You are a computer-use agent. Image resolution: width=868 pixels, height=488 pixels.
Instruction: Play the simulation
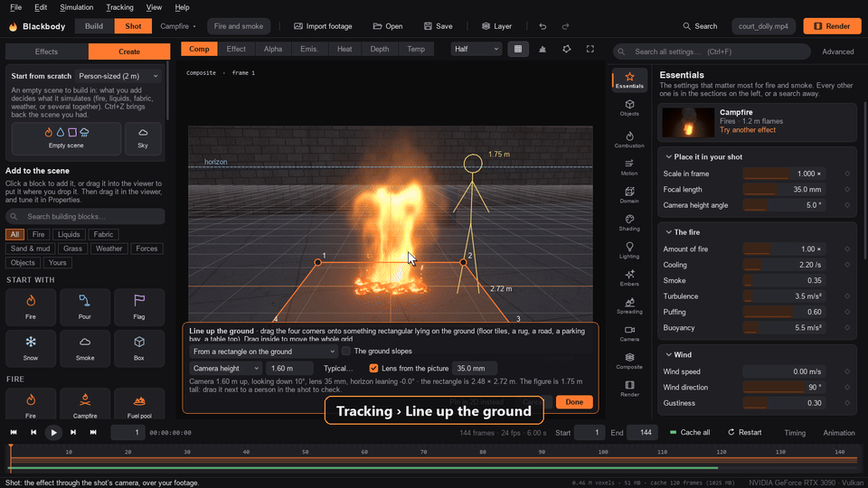(x=53, y=433)
